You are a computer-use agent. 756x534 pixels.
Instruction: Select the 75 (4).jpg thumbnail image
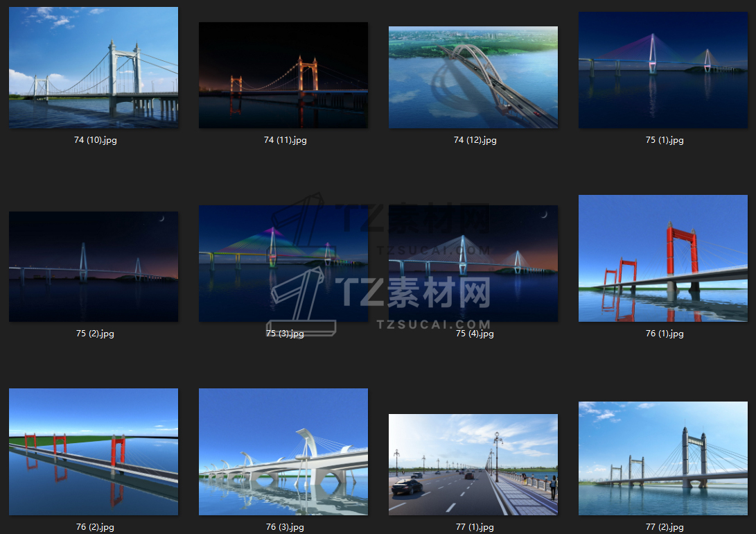coord(473,264)
